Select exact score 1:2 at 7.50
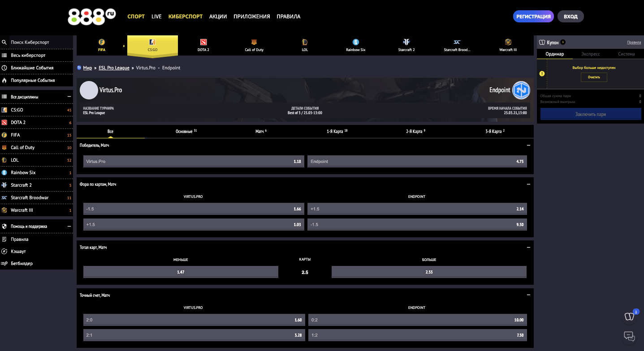This screenshot has height=351, width=644. coord(417,335)
